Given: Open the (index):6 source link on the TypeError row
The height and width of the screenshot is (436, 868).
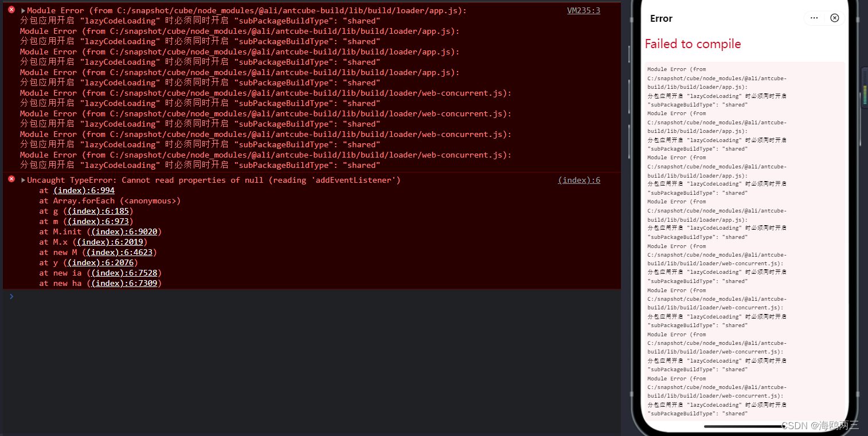Looking at the screenshot, I should (x=579, y=180).
